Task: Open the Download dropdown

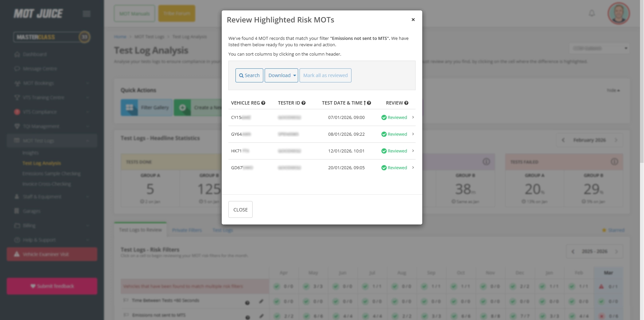Action: coord(281,75)
